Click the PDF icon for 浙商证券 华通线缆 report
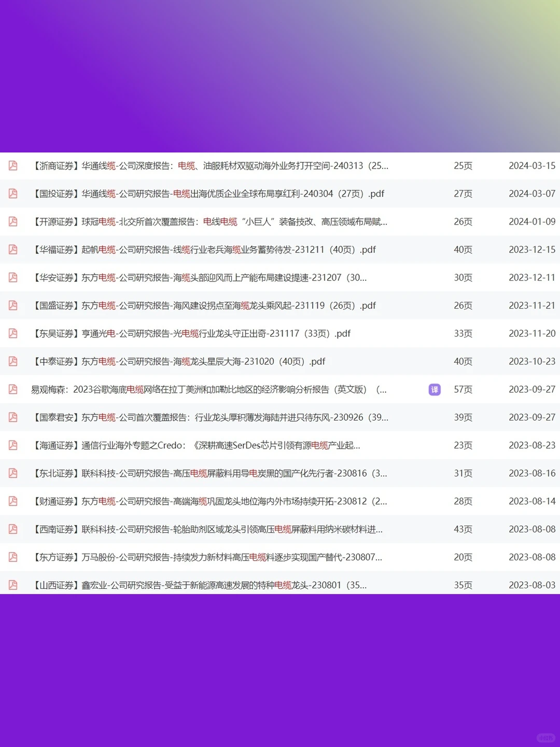 13,165
